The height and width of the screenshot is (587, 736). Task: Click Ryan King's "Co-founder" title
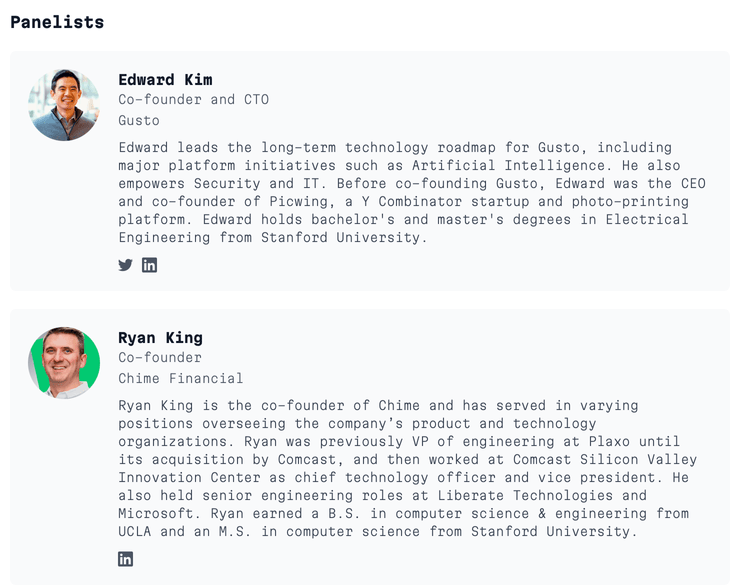click(x=160, y=358)
